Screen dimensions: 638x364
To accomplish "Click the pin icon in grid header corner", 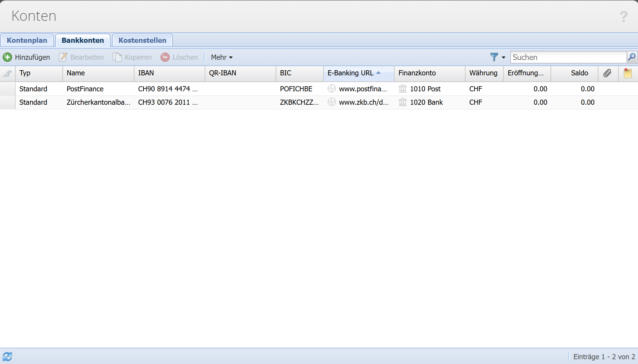I will coord(7,73).
